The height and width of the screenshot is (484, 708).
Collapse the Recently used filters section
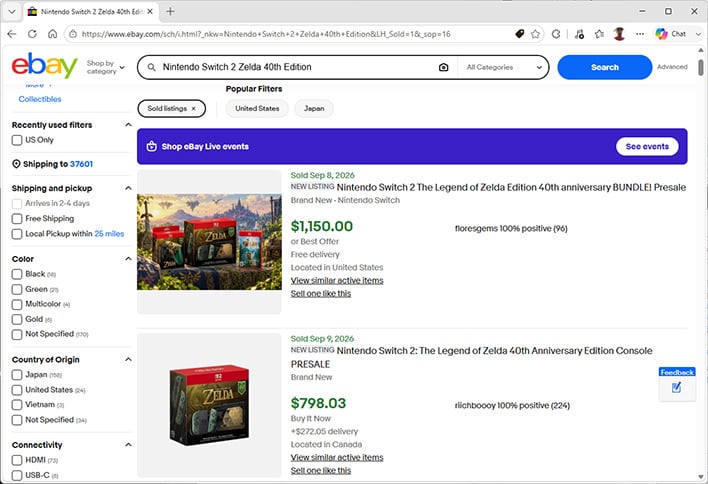(x=128, y=125)
